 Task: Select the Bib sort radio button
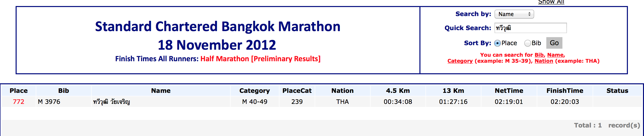point(527,43)
